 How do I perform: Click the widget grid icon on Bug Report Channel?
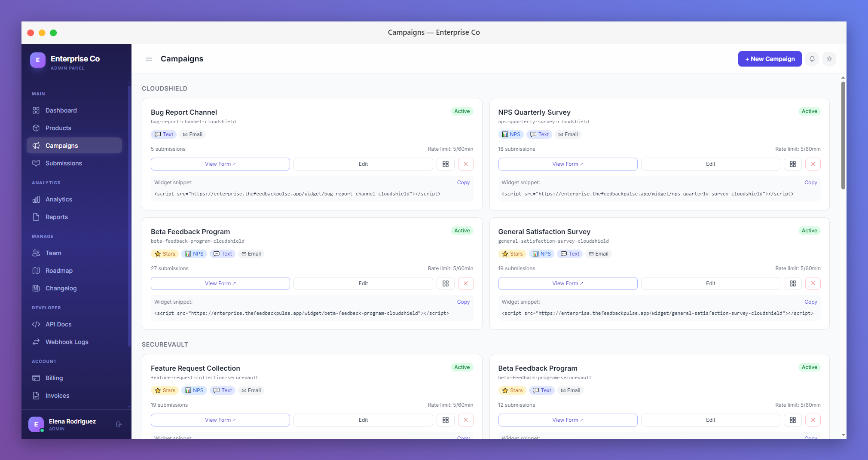[446, 164]
